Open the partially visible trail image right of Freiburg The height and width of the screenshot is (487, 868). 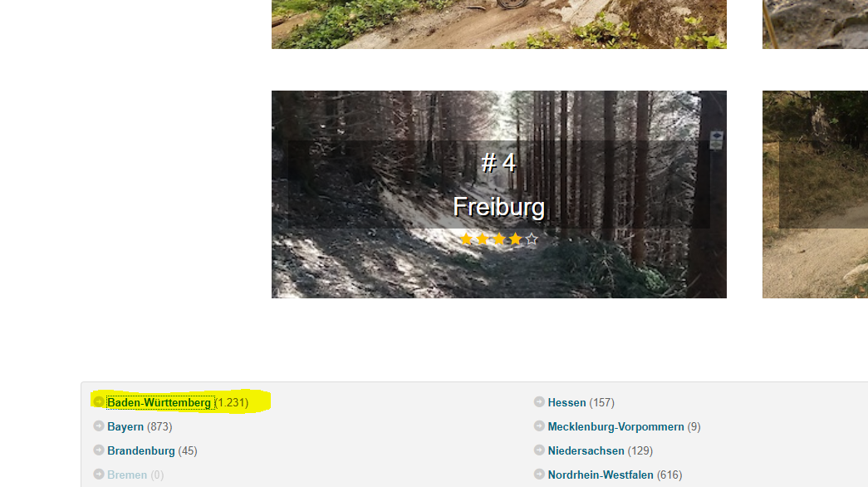pyautogui.click(x=815, y=194)
